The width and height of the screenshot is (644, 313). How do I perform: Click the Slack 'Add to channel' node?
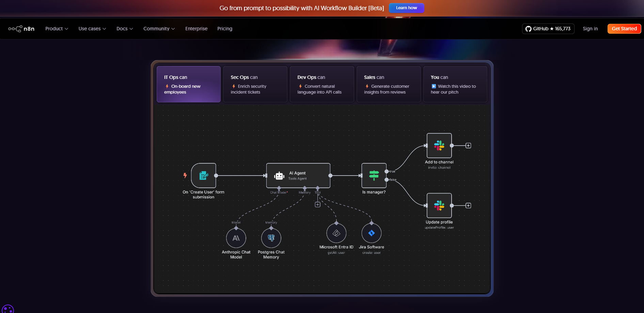[x=439, y=146]
